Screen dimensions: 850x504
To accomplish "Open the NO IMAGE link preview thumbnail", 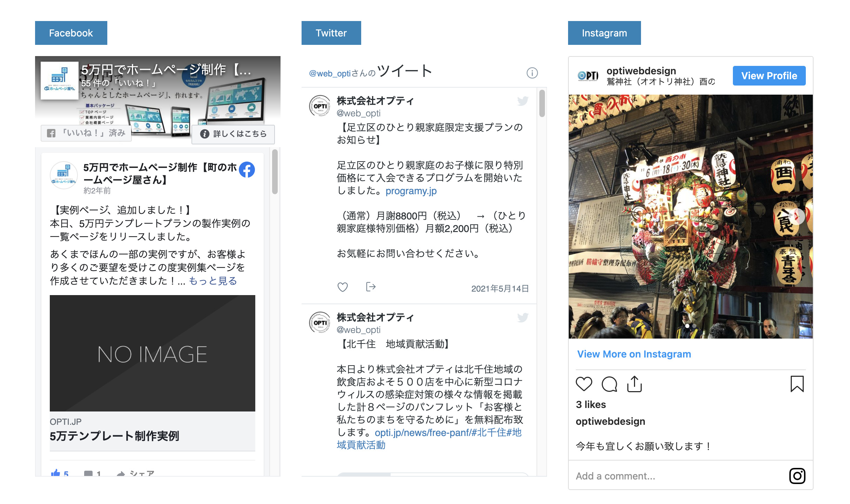I will point(153,353).
